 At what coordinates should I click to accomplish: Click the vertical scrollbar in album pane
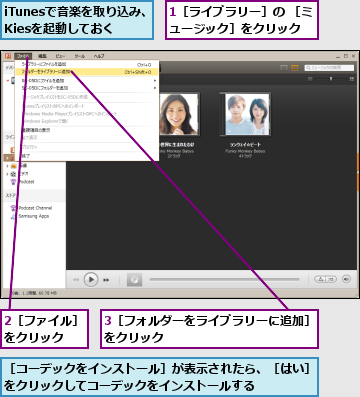point(358,173)
